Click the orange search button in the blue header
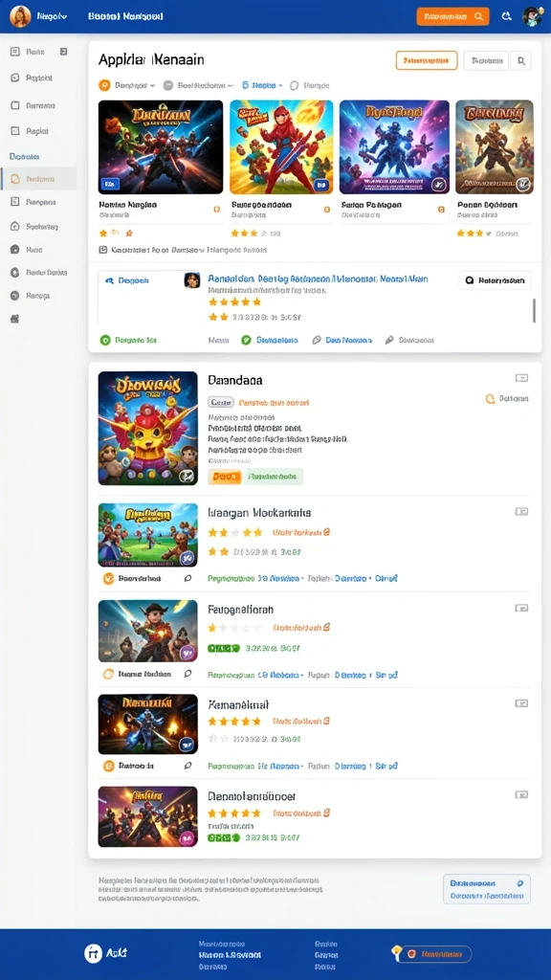 point(452,17)
